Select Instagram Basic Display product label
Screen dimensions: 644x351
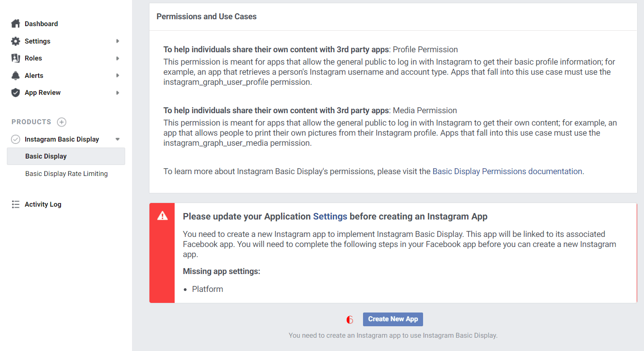pos(62,139)
